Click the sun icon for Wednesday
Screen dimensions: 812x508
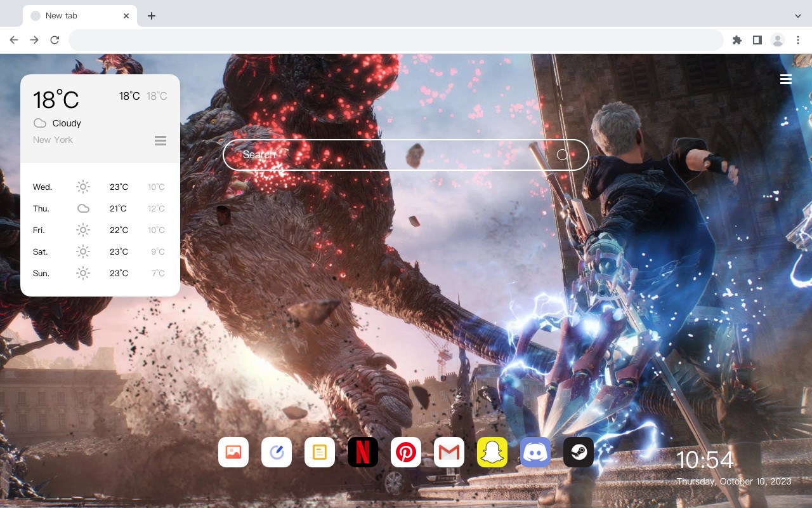click(83, 187)
